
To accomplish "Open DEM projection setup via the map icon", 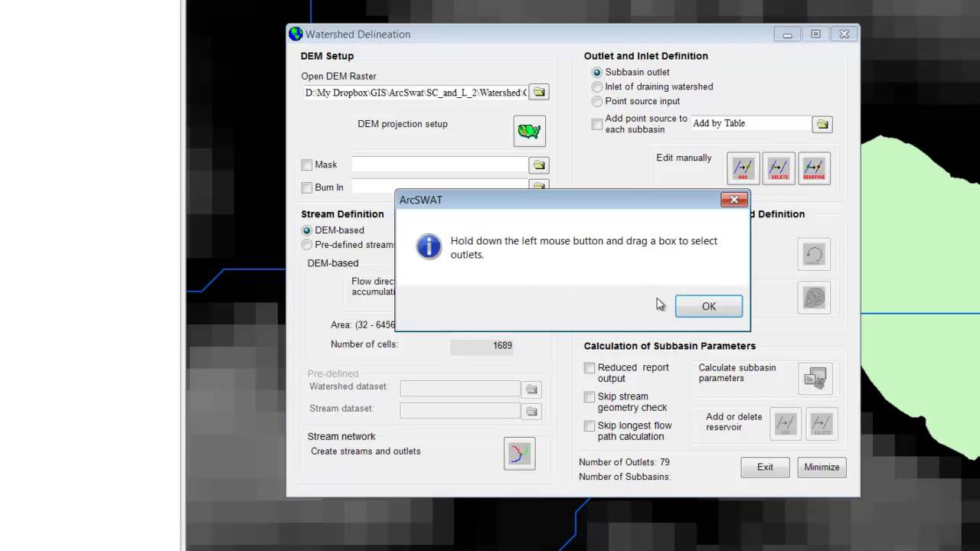I will pos(529,131).
